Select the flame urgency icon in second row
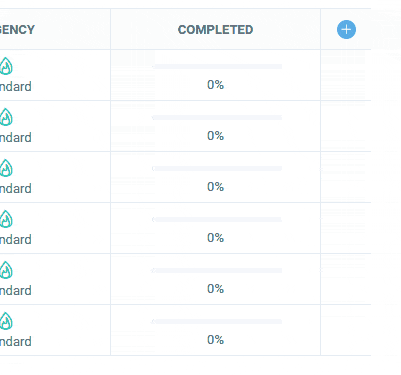 coord(6,117)
